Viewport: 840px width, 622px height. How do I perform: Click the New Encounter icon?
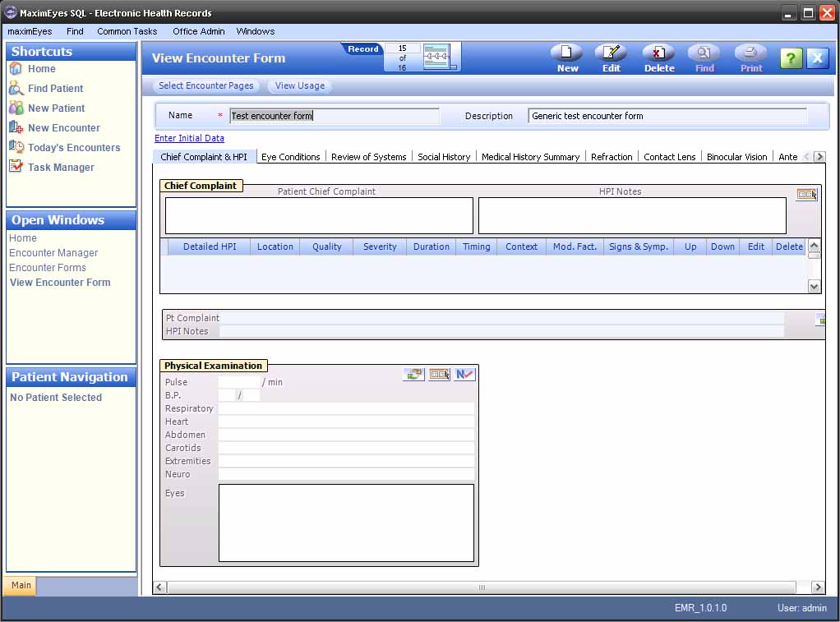coord(16,127)
